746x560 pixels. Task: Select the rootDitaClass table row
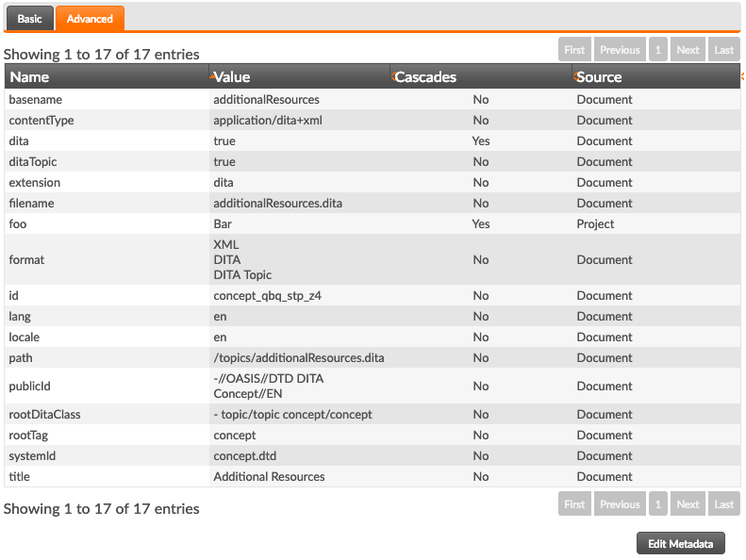point(373,415)
